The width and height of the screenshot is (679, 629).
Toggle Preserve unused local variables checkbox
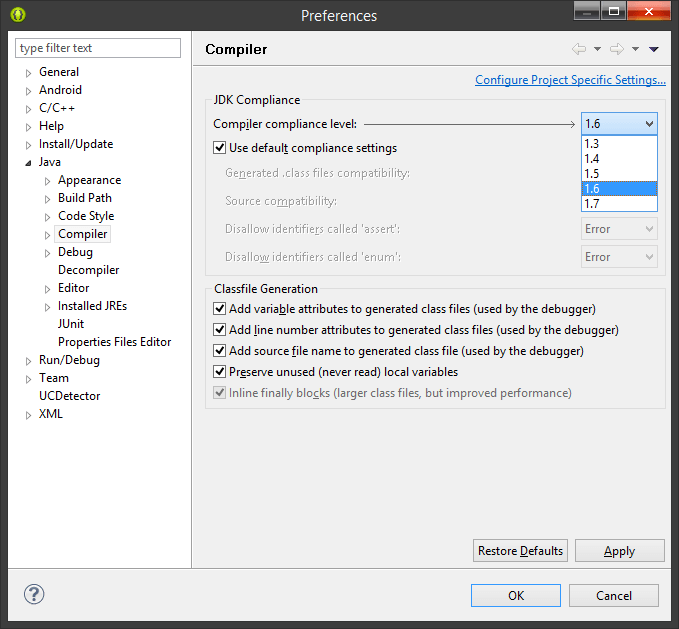(220, 372)
